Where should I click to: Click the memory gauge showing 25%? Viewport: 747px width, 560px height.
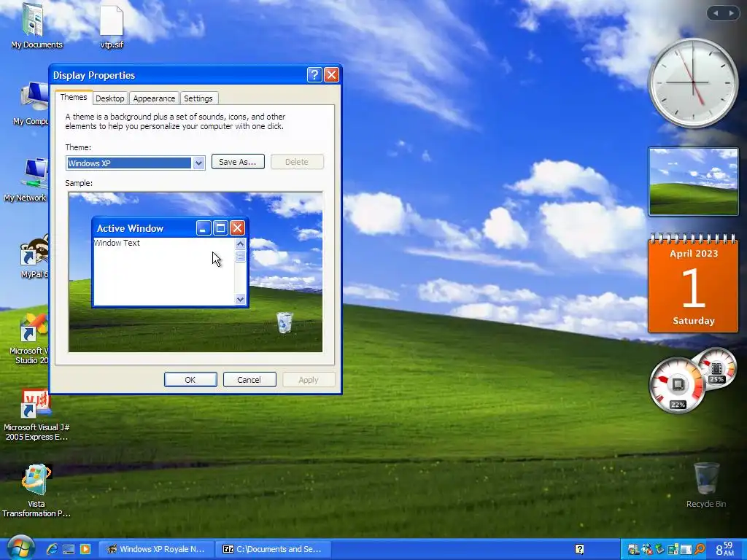pos(717,369)
